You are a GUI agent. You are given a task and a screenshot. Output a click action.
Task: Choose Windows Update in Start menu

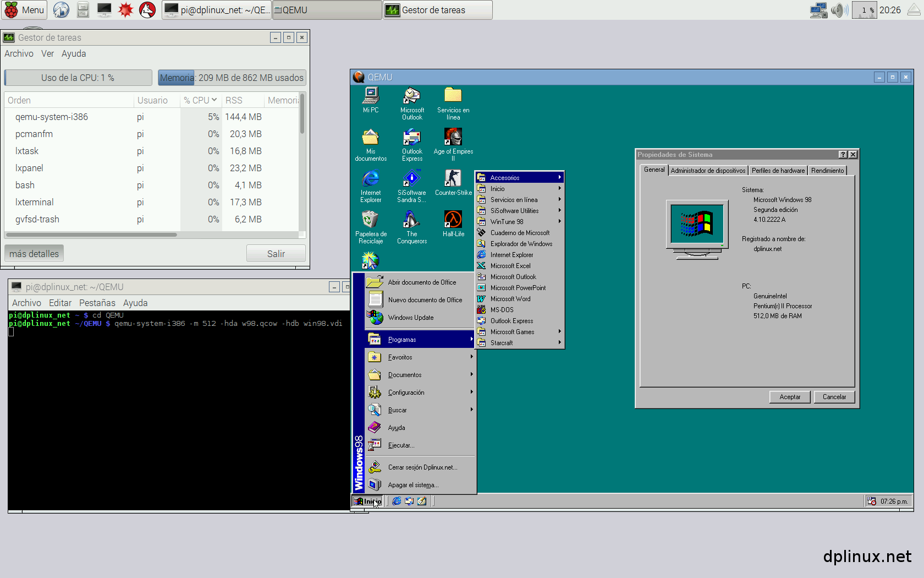coord(420,318)
